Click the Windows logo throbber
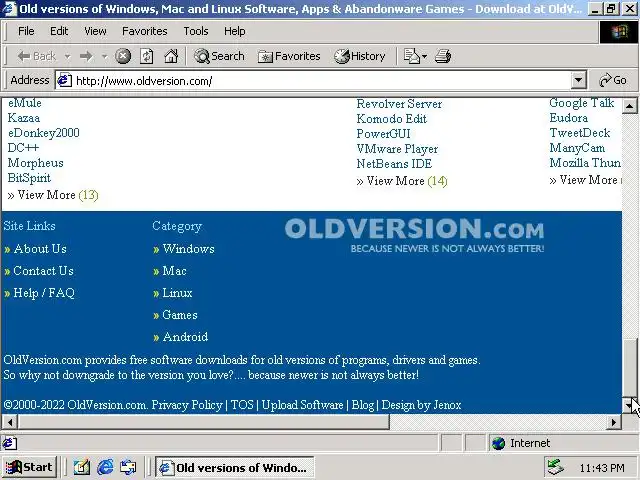This screenshot has height=480, width=640. [620, 31]
